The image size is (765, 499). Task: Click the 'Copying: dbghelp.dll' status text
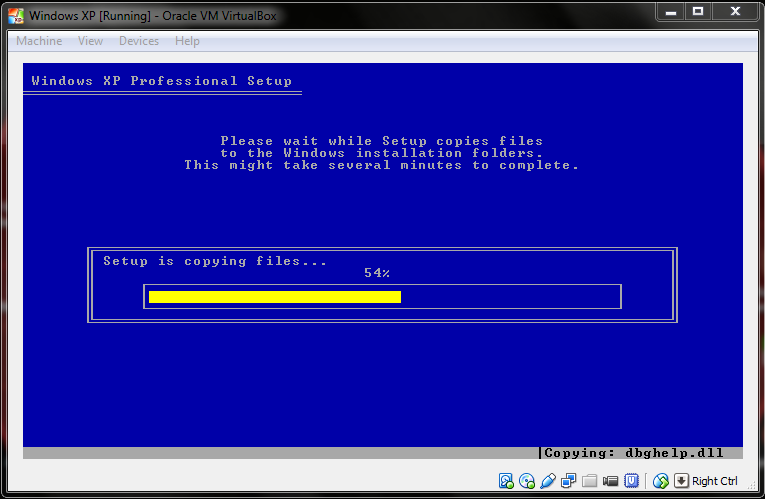634,453
